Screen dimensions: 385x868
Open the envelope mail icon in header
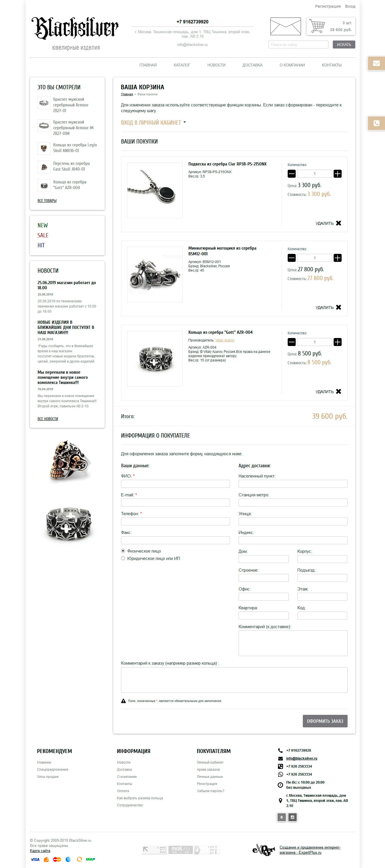pyautogui.click(x=285, y=26)
